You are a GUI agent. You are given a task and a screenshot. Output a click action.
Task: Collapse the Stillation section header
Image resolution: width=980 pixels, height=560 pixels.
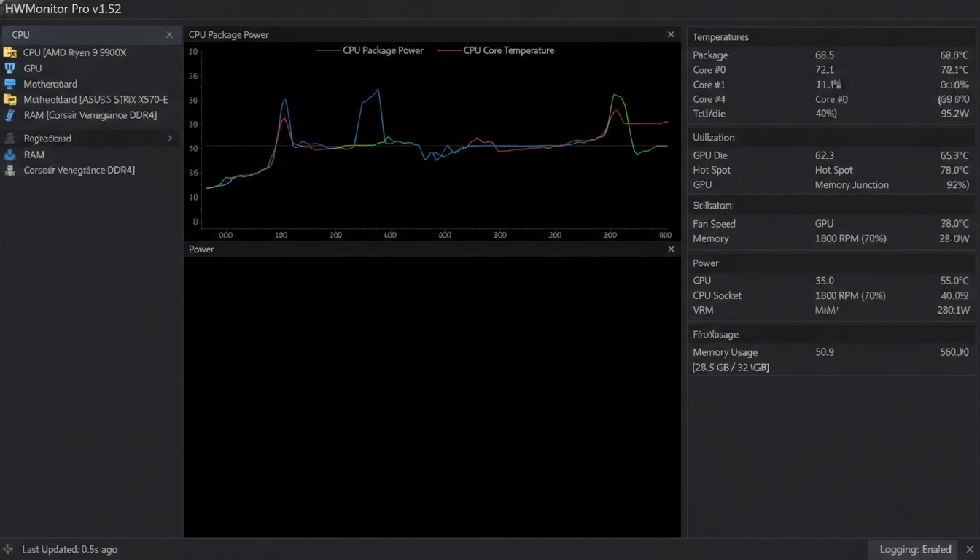click(831, 205)
